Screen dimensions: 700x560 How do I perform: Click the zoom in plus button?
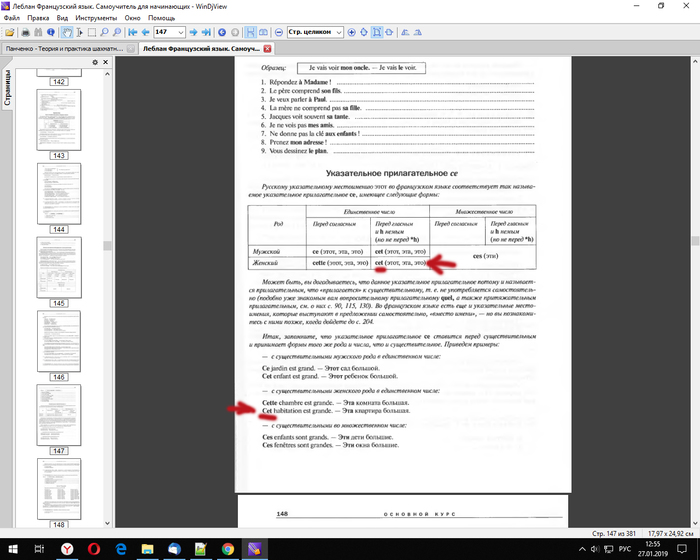351,32
